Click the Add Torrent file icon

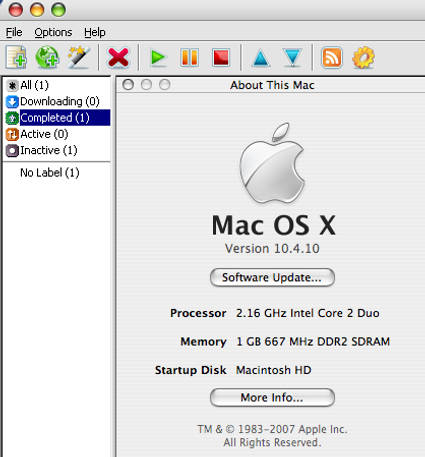click(16, 57)
